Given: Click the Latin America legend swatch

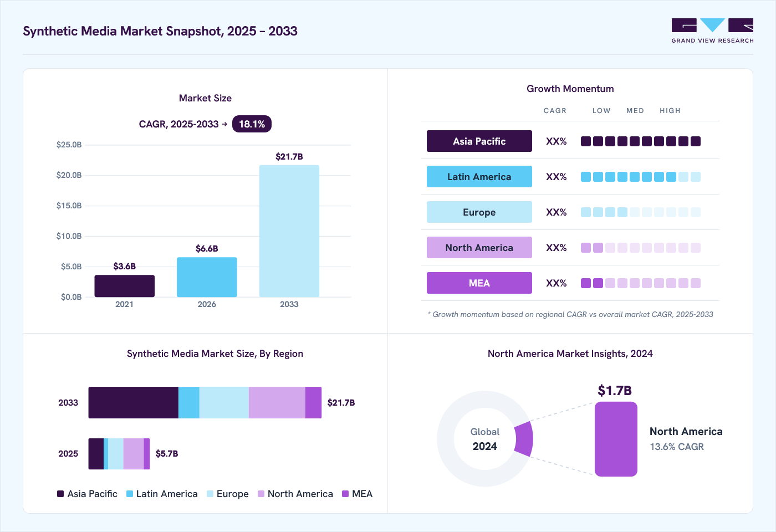Looking at the screenshot, I should [130, 494].
